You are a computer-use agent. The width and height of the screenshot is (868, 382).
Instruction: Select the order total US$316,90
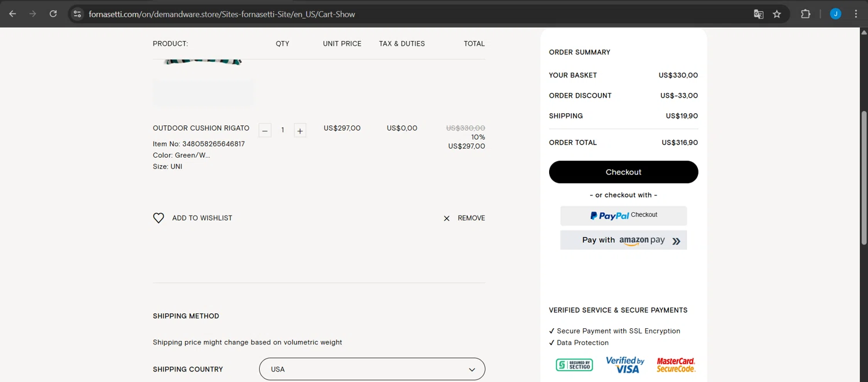coord(679,143)
